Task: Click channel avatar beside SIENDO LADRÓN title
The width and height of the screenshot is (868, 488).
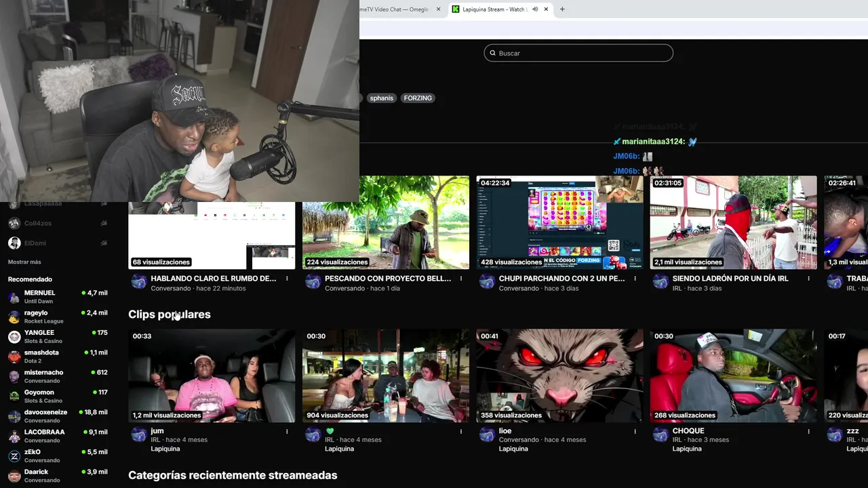Action: coord(660,282)
